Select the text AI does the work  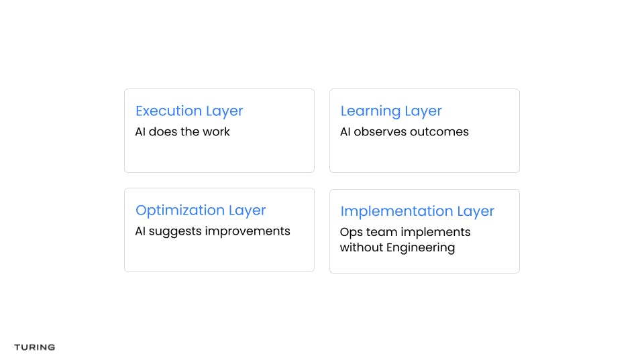pyautogui.click(x=182, y=132)
